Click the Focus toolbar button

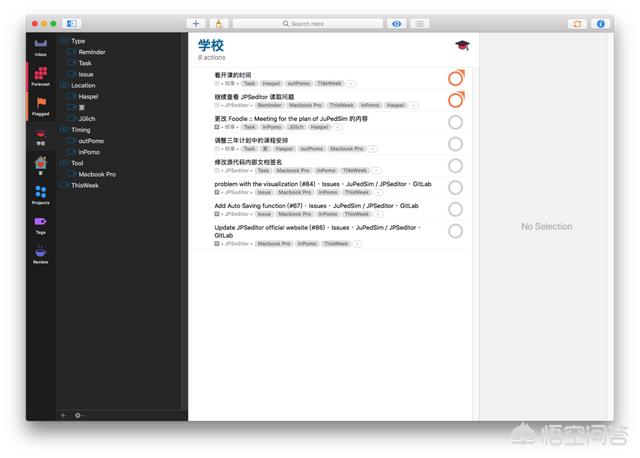coord(419,24)
